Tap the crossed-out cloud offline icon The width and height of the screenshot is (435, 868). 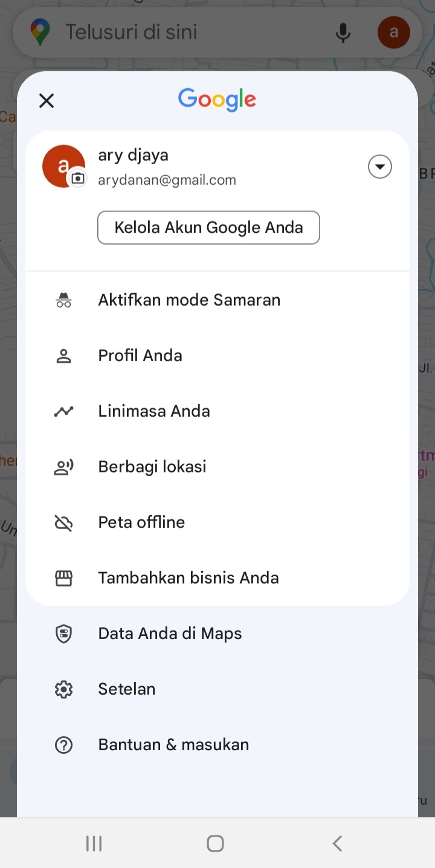pyautogui.click(x=63, y=522)
